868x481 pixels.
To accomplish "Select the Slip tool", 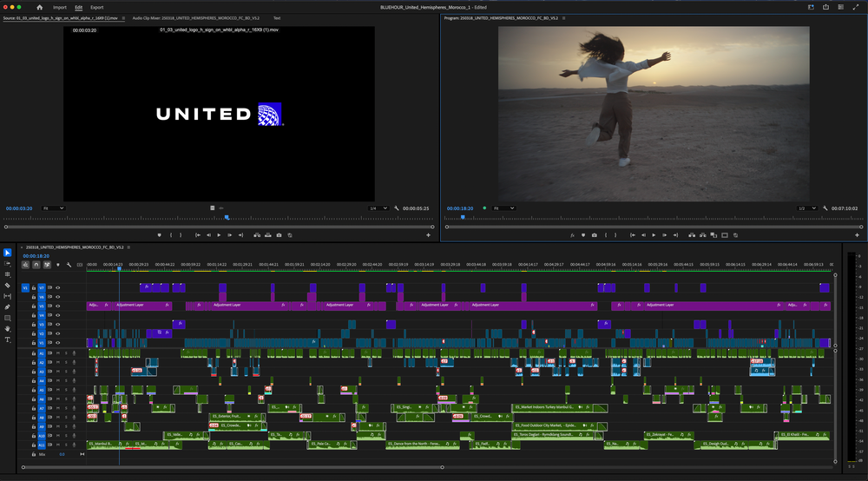I will [7, 296].
